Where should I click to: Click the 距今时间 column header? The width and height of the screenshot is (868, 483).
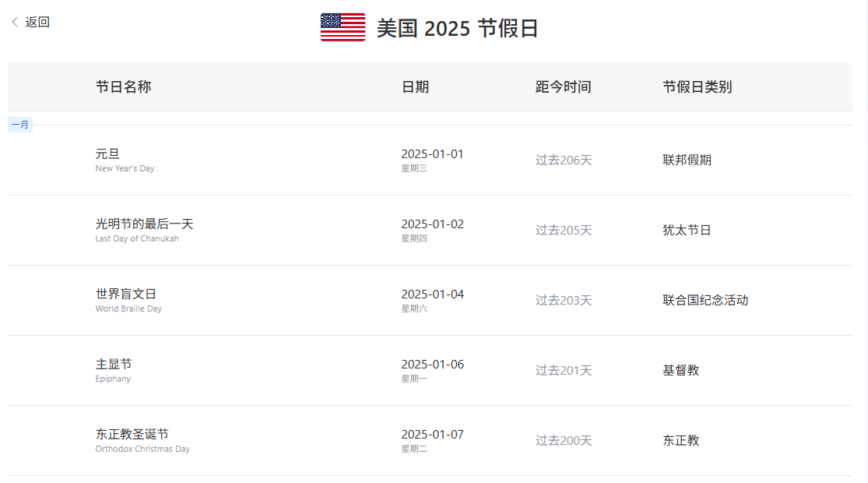pyautogui.click(x=563, y=87)
